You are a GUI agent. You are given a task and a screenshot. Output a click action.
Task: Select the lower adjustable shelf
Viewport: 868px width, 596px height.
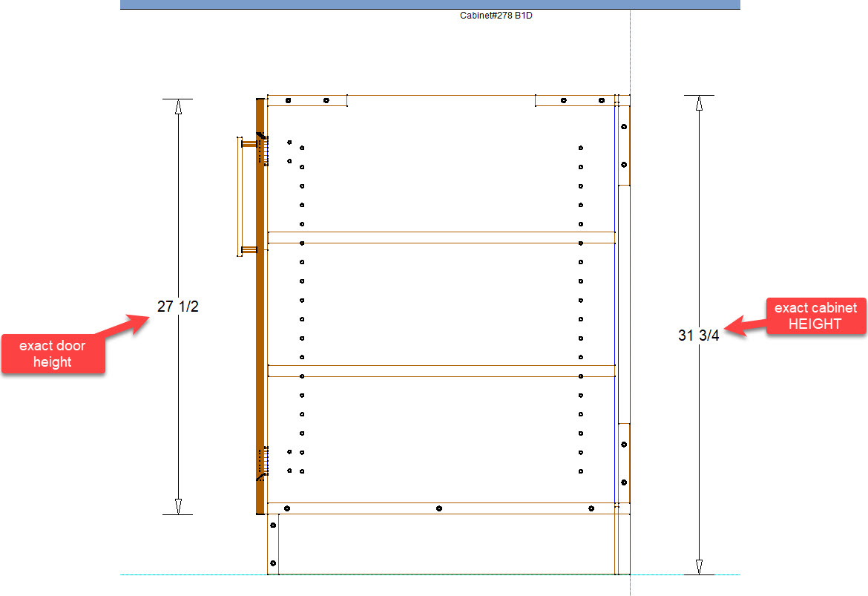tap(441, 371)
